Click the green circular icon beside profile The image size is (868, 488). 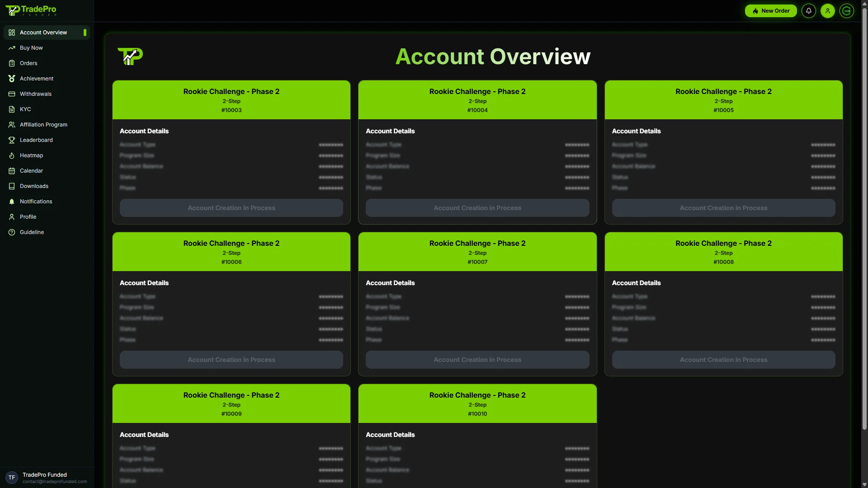pos(847,11)
